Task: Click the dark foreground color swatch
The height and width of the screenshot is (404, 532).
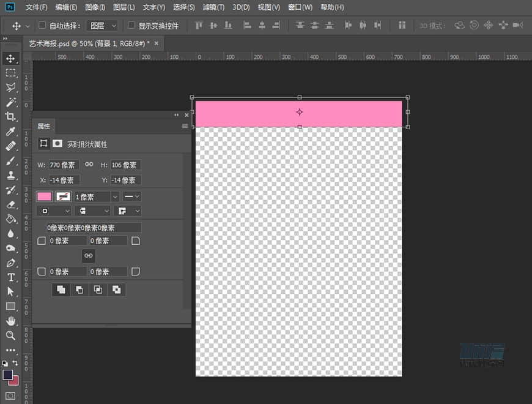Action: tap(8, 375)
